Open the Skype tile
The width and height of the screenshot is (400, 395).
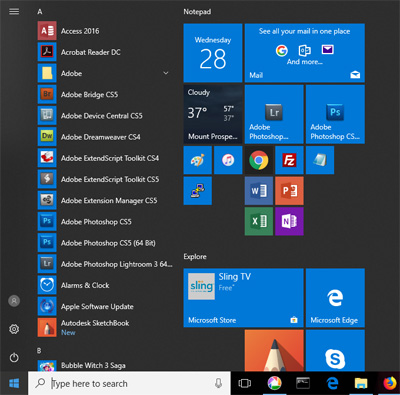click(335, 350)
